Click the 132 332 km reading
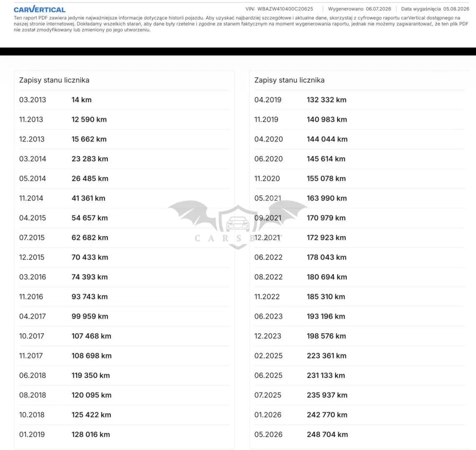The image size is (476, 450). pos(327,100)
